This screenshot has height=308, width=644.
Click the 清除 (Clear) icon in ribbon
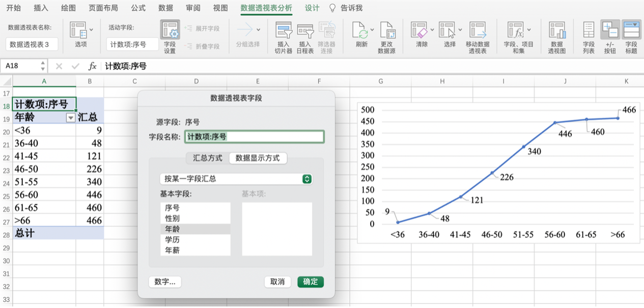click(x=419, y=31)
